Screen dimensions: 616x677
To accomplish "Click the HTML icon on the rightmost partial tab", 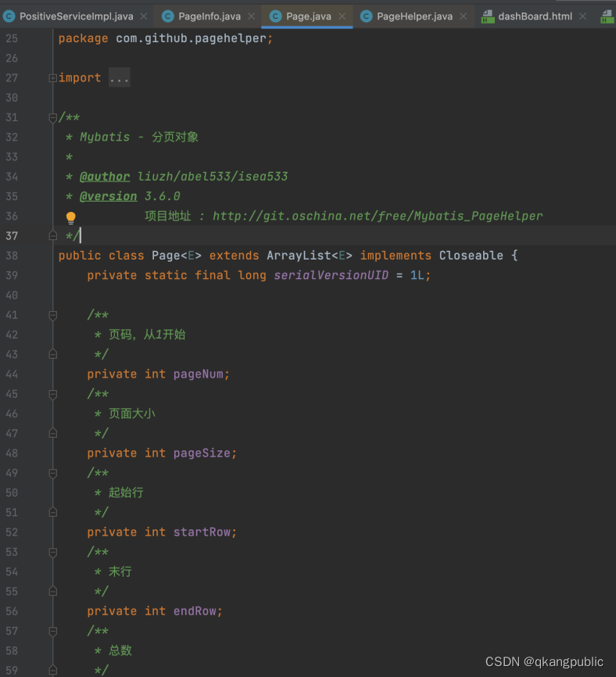I will click(x=609, y=15).
